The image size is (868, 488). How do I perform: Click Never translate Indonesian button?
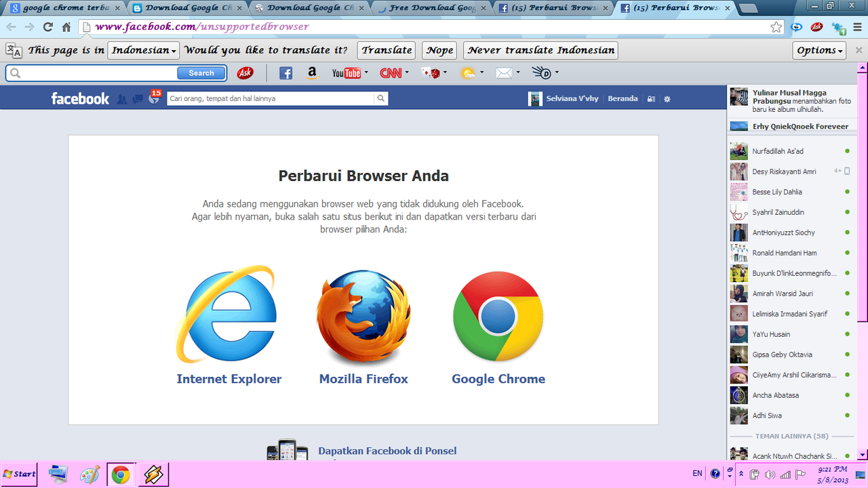[x=541, y=50]
